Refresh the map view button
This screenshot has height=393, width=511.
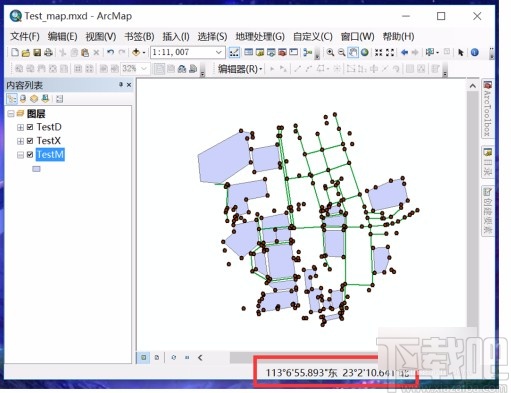(174, 357)
